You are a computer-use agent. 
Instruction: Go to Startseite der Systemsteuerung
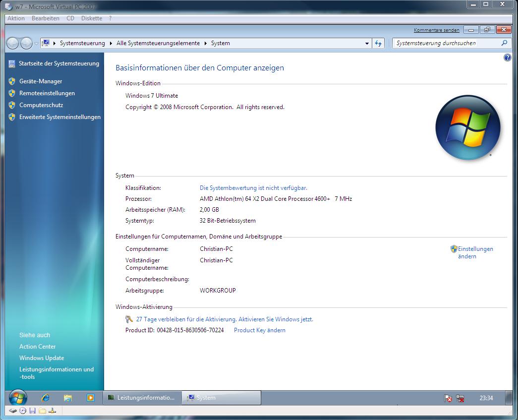tap(59, 63)
